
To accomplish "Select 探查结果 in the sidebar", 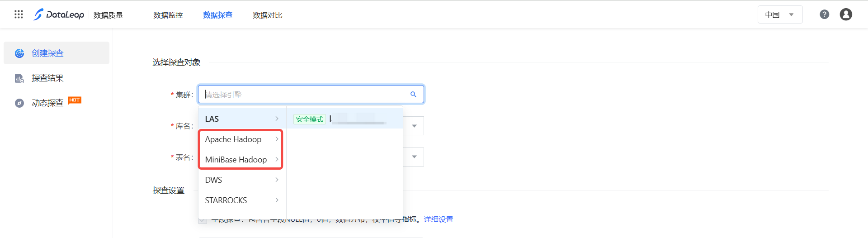I will (x=57, y=78).
